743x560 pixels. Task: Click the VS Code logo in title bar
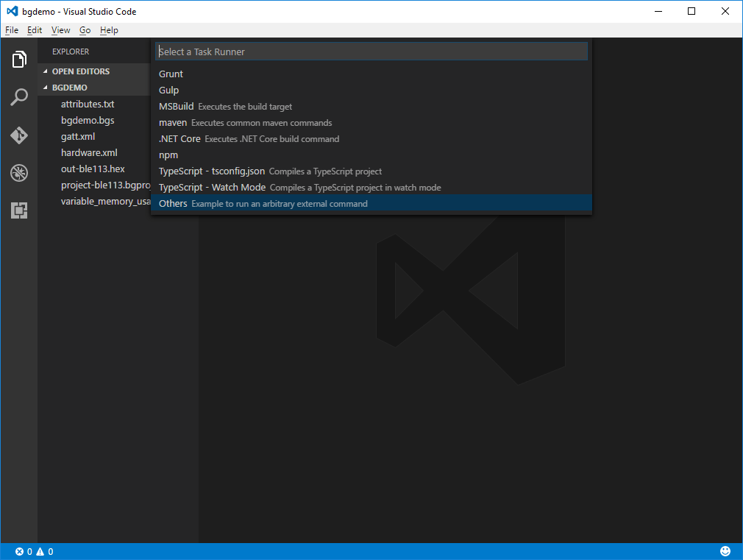13,11
